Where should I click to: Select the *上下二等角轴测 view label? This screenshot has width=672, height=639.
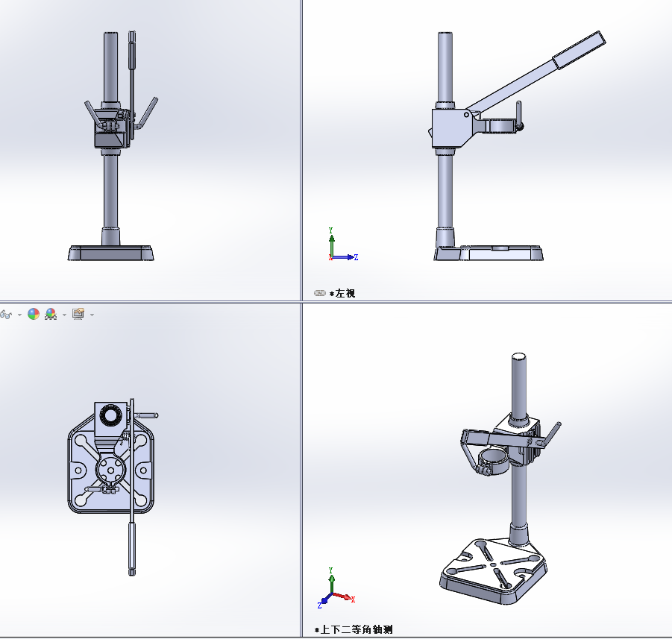click(x=354, y=629)
